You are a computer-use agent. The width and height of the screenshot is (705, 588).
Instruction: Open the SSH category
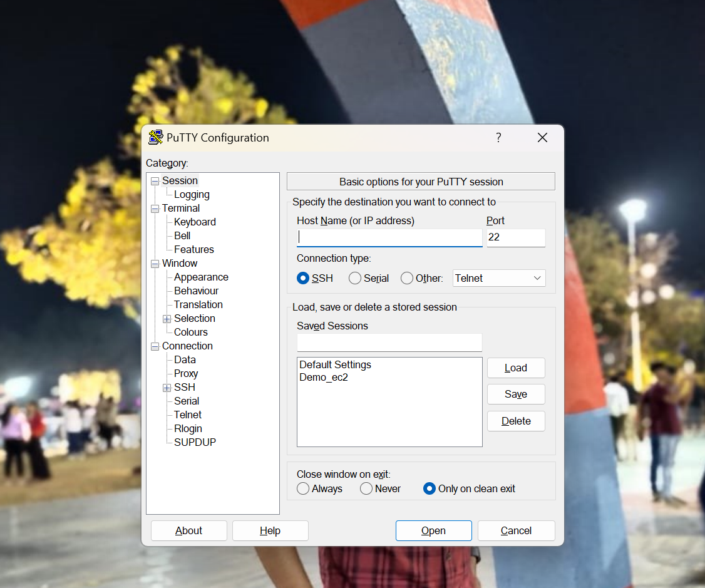tap(184, 388)
